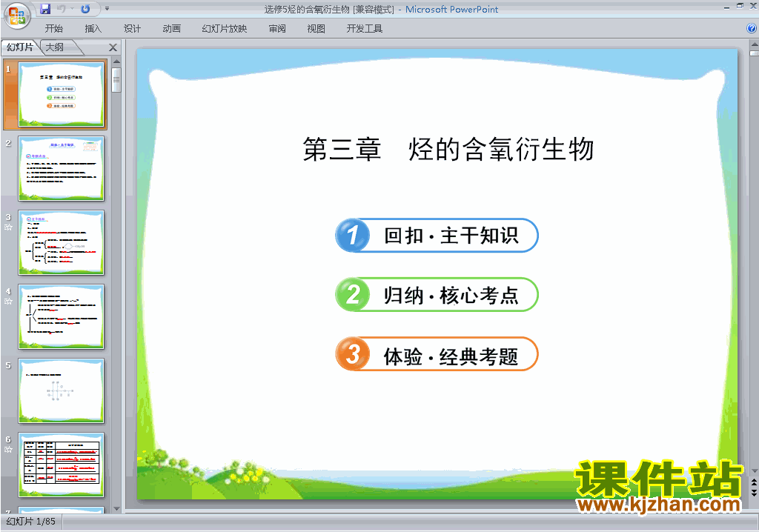Go to previous slide with double-up arrow
This screenshot has width=759, height=532.
[x=754, y=482]
